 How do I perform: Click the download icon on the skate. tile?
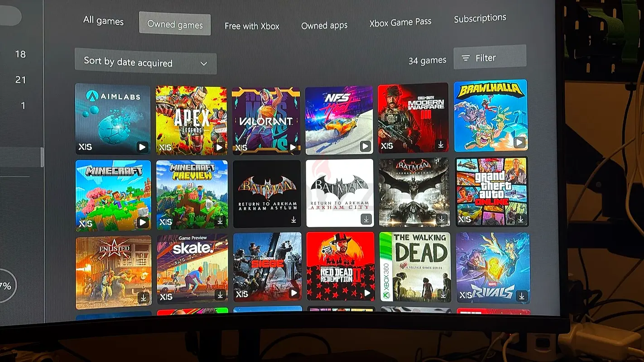click(220, 295)
